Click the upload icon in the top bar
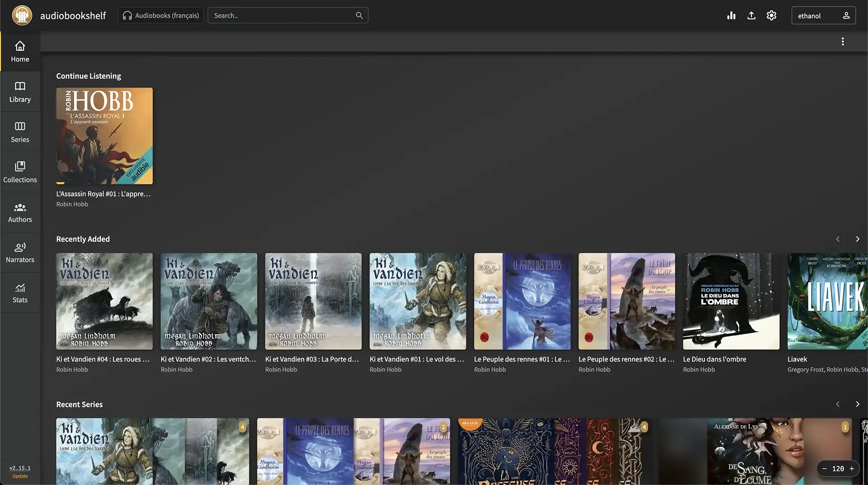 [751, 15]
